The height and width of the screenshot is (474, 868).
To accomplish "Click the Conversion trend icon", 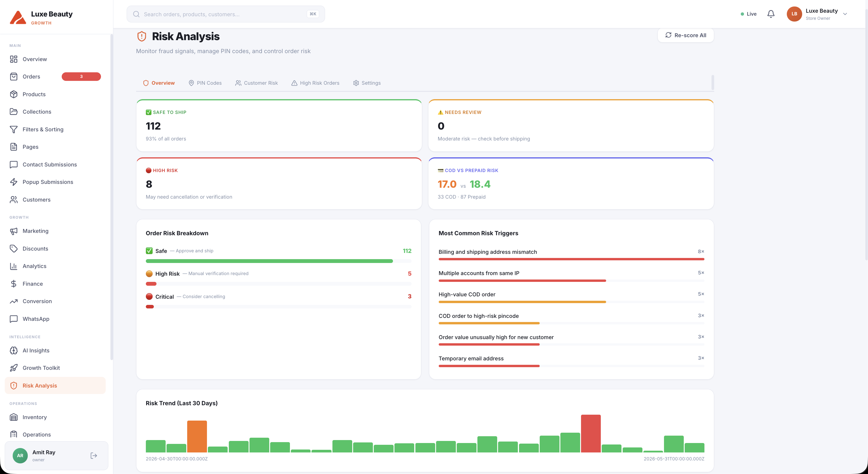I will pos(14,301).
